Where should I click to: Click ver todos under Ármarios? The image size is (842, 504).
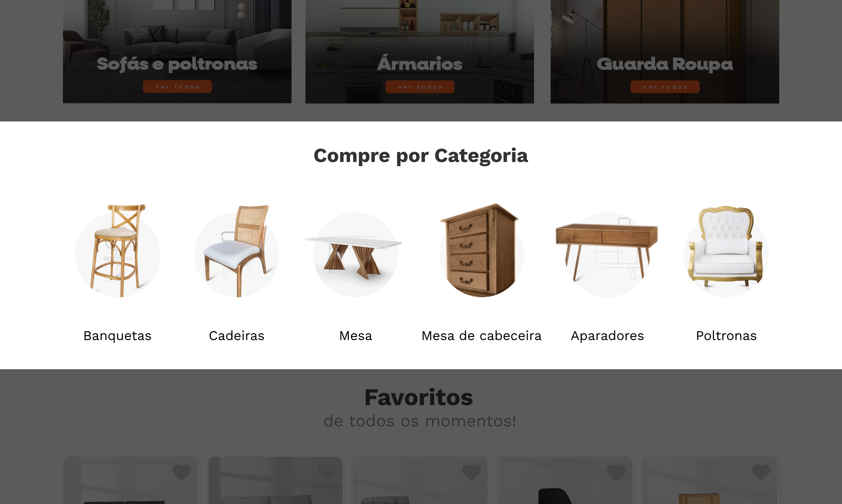420,87
